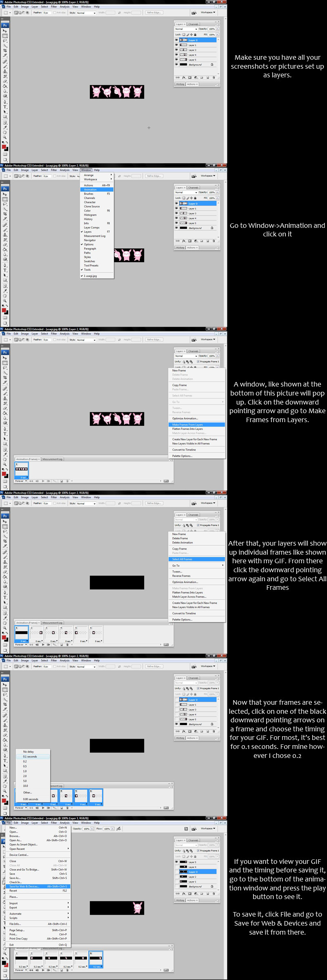Viewport: 327px width, 980px height.
Task: Click the Link layers icon in the first screenshot
Action: pyautogui.click(x=177, y=77)
